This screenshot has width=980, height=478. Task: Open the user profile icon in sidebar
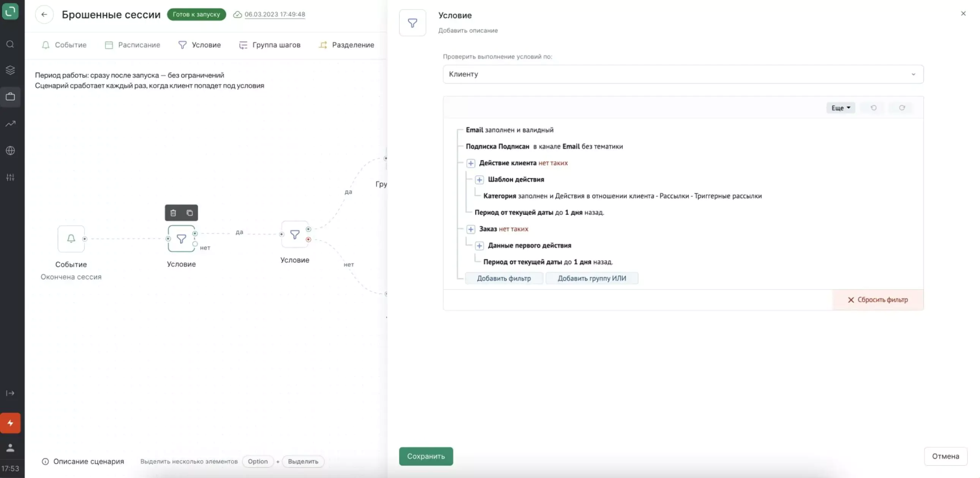[10, 448]
